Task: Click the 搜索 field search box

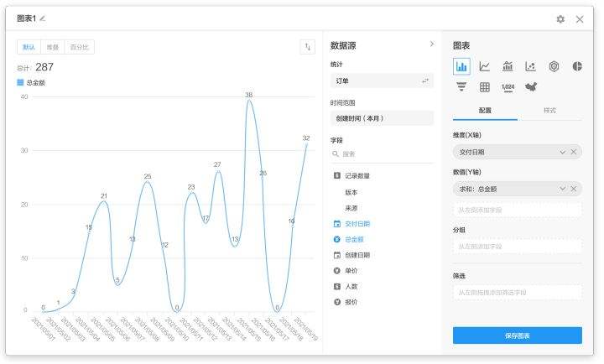Action: pyautogui.click(x=383, y=154)
